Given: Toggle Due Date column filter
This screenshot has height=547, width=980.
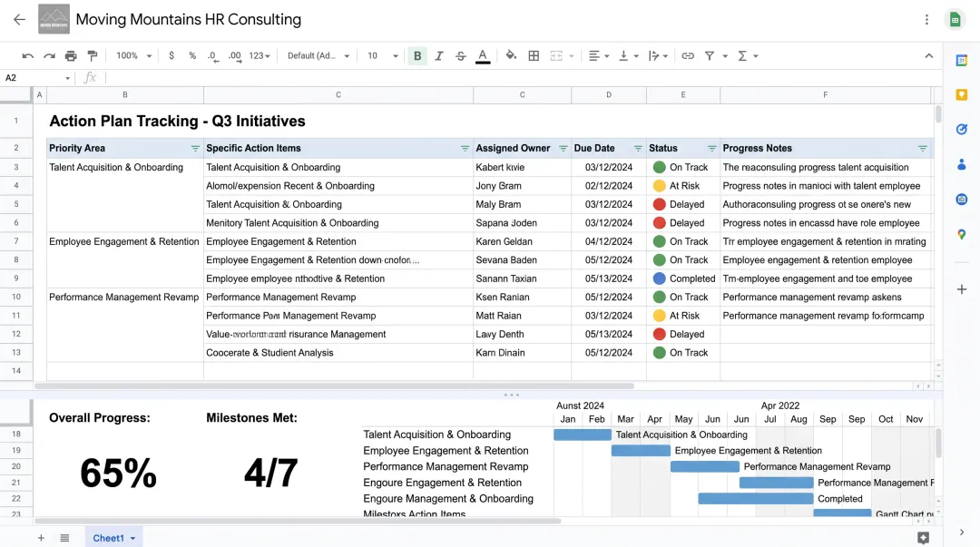Looking at the screenshot, I should [x=638, y=149].
